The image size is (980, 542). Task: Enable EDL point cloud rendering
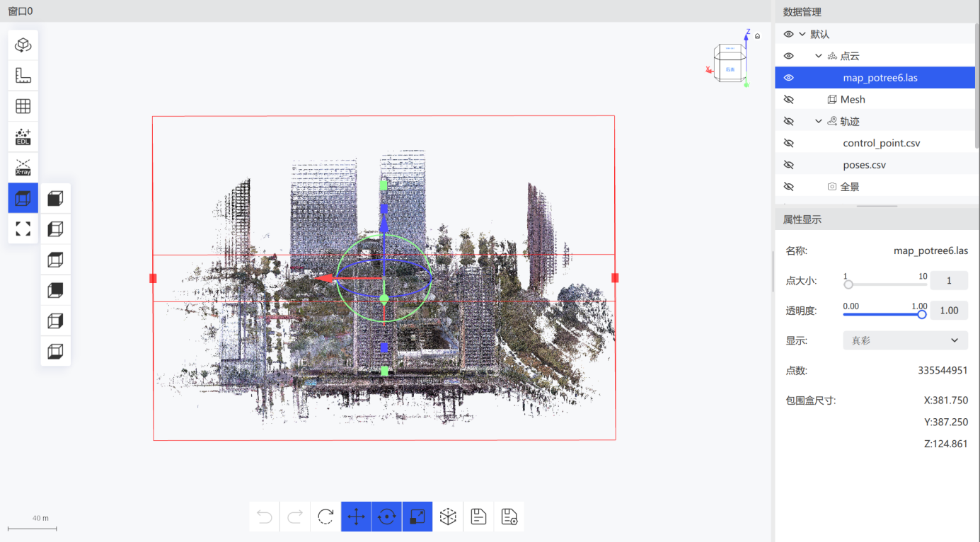click(x=23, y=137)
